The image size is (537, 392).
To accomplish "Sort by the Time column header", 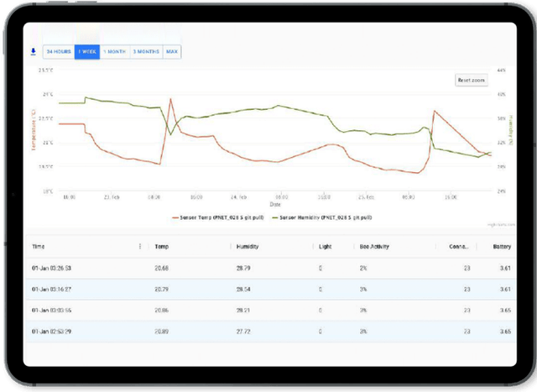I will (x=39, y=247).
